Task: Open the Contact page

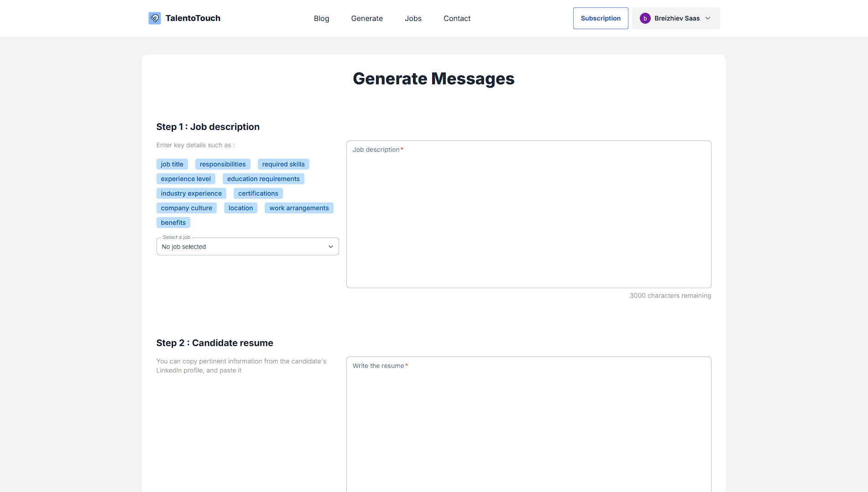Action: pos(457,18)
